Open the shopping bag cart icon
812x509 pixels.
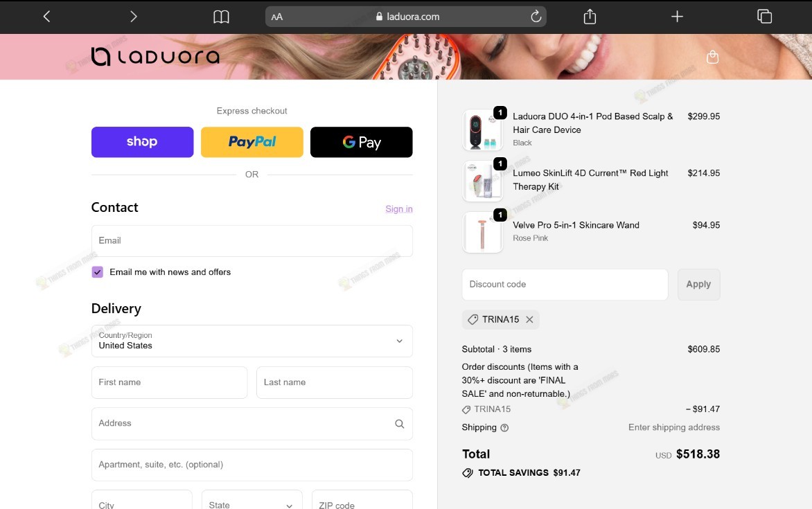click(x=712, y=57)
